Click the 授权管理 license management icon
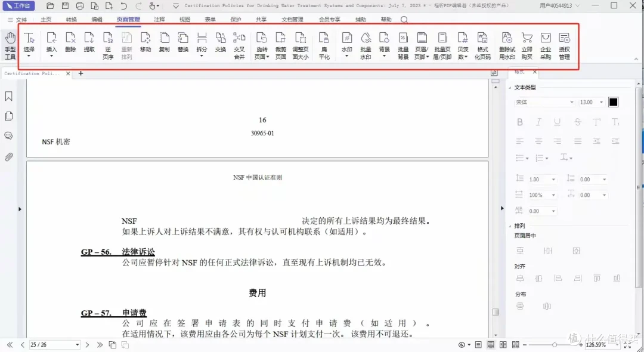Image resolution: width=644 pixels, height=352 pixels. (x=564, y=39)
